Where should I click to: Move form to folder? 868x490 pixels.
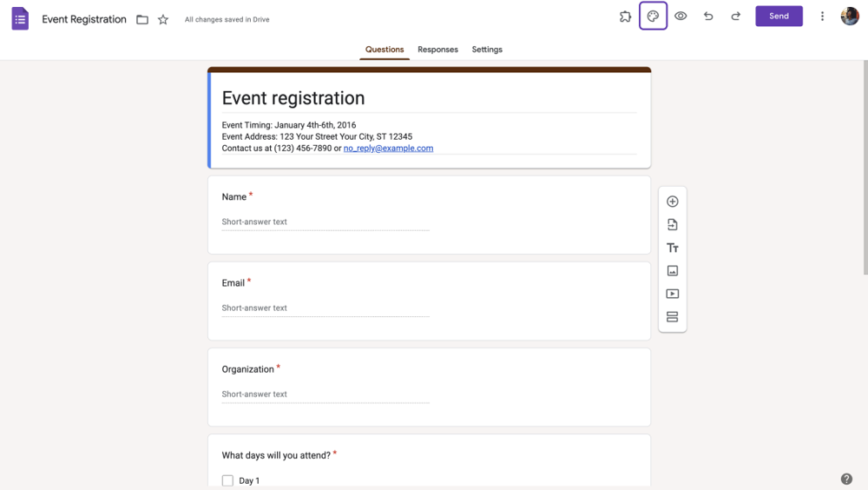142,19
